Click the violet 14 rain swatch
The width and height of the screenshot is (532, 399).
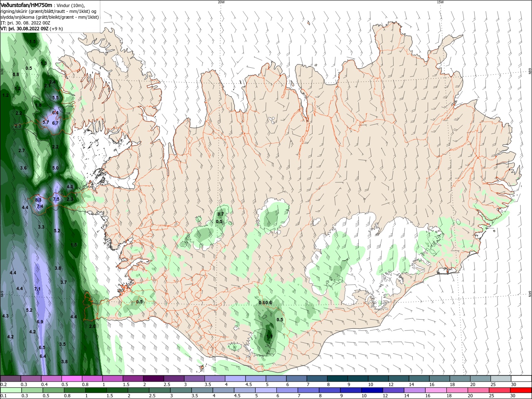(x=415, y=390)
